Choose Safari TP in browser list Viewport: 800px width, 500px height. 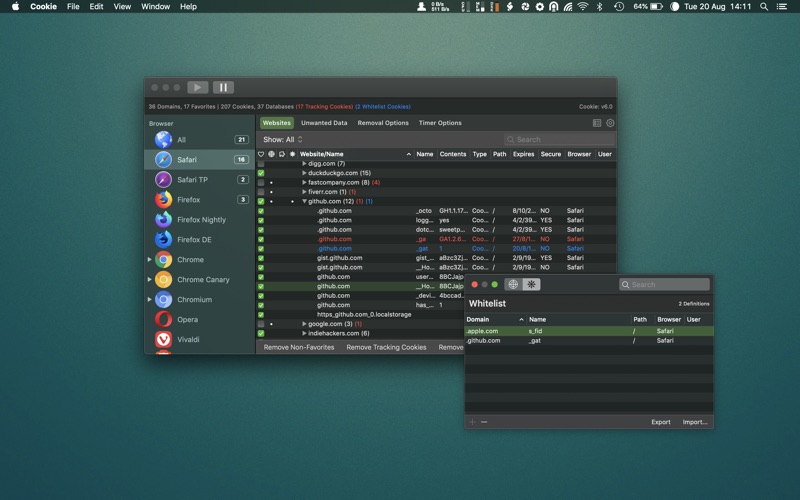[192, 180]
